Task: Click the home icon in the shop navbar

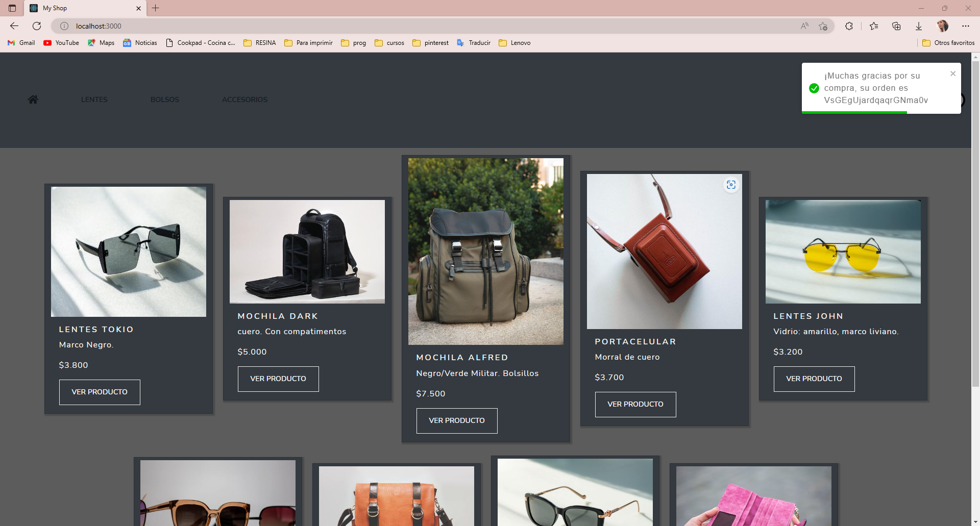Action: (33, 99)
